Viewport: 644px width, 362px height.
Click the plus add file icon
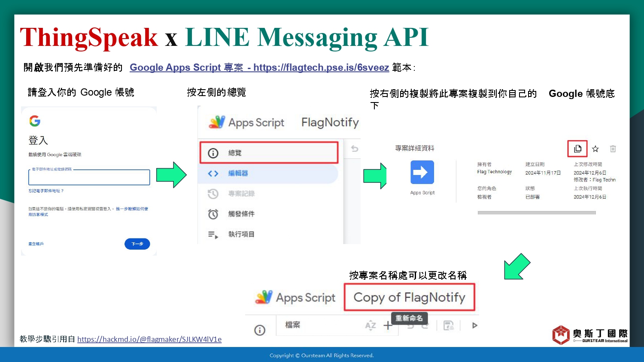pyautogui.click(x=388, y=326)
